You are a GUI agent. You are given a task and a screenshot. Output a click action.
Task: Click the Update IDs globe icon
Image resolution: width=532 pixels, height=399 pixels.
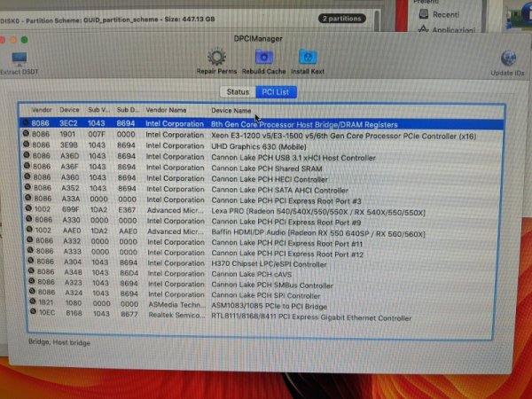click(x=508, y=59)
